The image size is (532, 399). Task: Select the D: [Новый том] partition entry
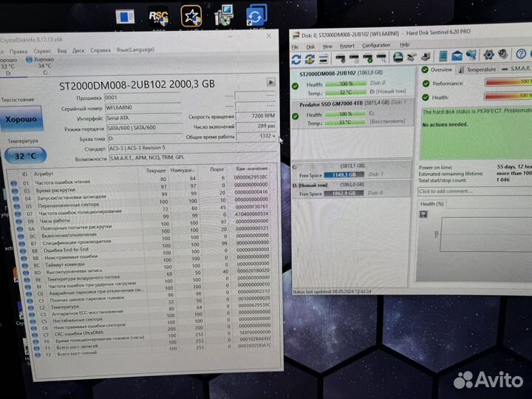point(351,189)
